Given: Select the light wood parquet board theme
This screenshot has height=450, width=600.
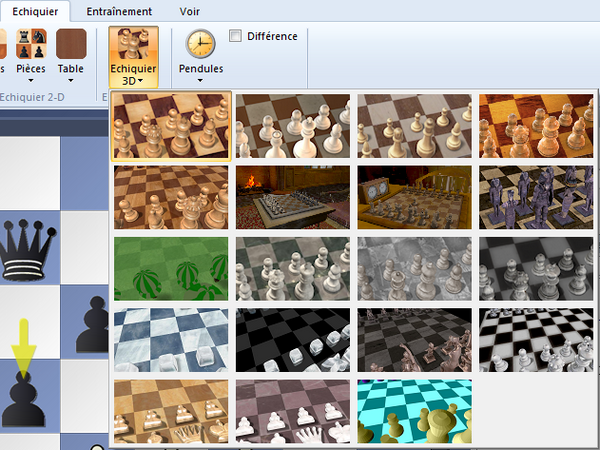Looking at the screenshot, I should click(171, 197).
